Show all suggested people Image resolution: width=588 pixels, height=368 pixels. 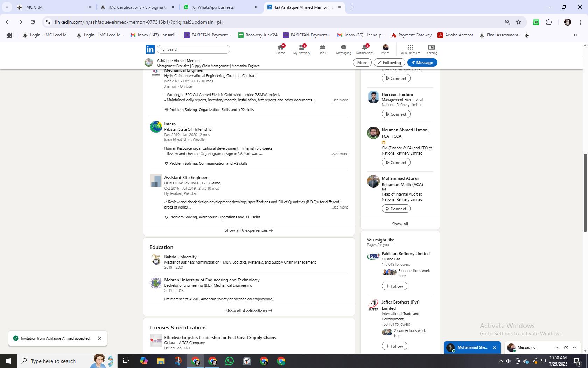(400, 224)
